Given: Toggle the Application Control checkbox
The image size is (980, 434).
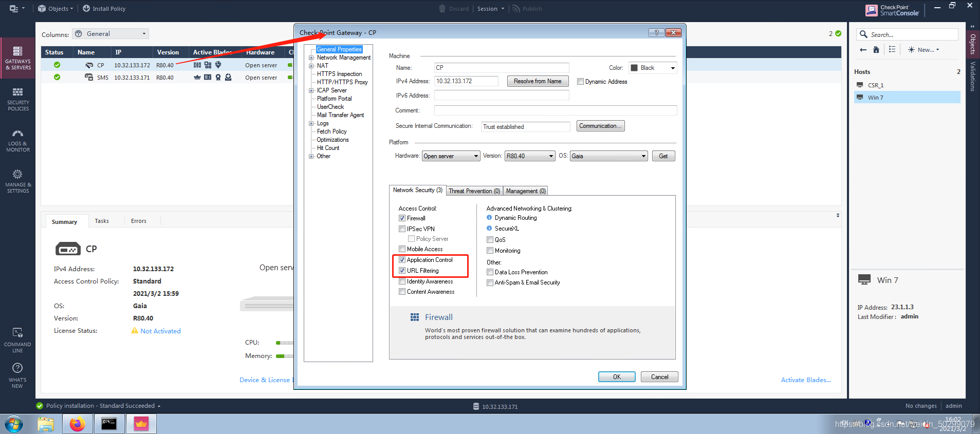Looking at the screenshot, I should tap(402, 260).
